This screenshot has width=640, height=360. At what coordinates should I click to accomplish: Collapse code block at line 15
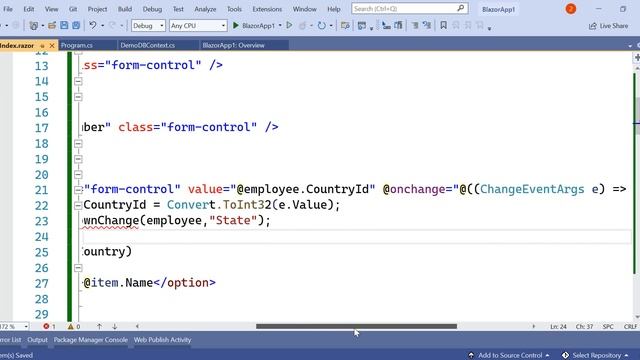click(x=78, y=97)
